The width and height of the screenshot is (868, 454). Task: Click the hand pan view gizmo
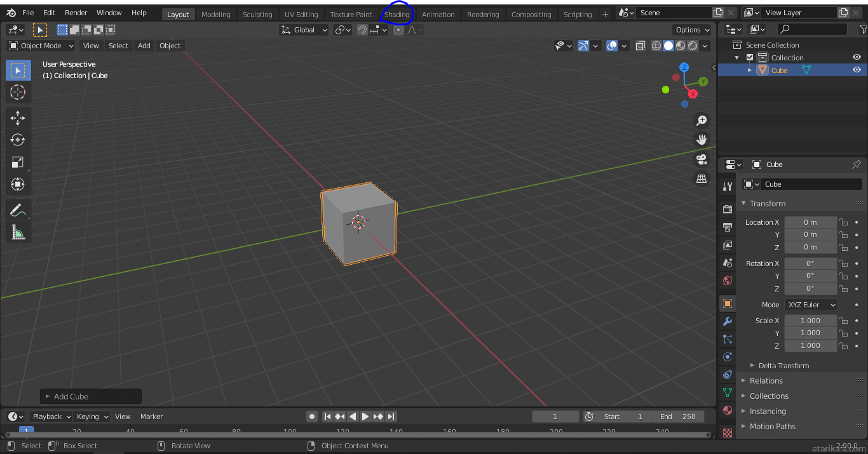point(702,140)
